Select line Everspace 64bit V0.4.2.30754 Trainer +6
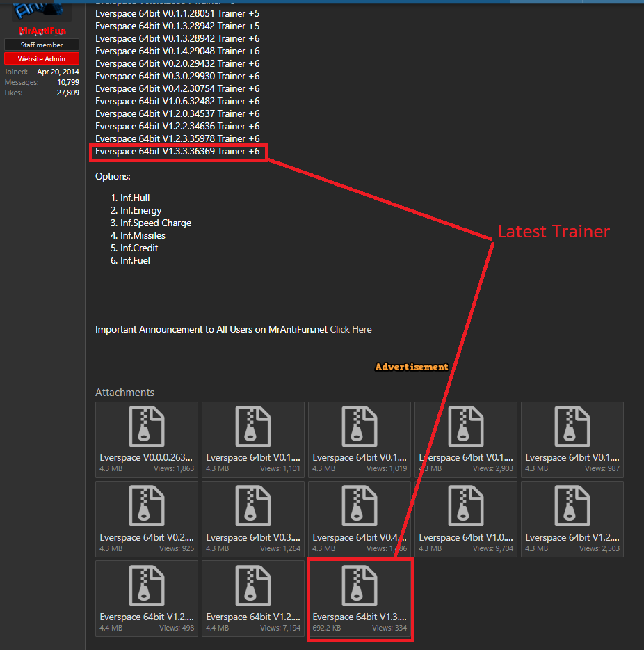This screenshot has height=650, width=644. point(177,88)
